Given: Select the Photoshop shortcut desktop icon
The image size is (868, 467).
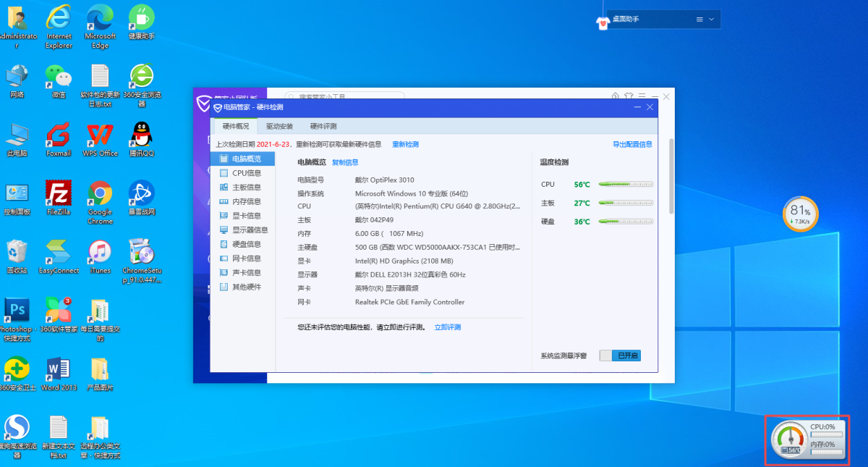Looking at the screenshot, I should click(17, 319).
